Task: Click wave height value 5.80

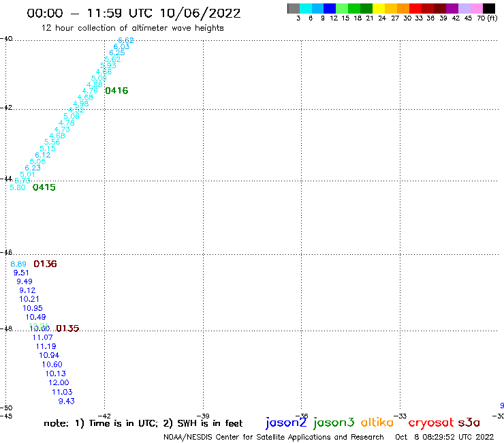Action: pos(18,187)
